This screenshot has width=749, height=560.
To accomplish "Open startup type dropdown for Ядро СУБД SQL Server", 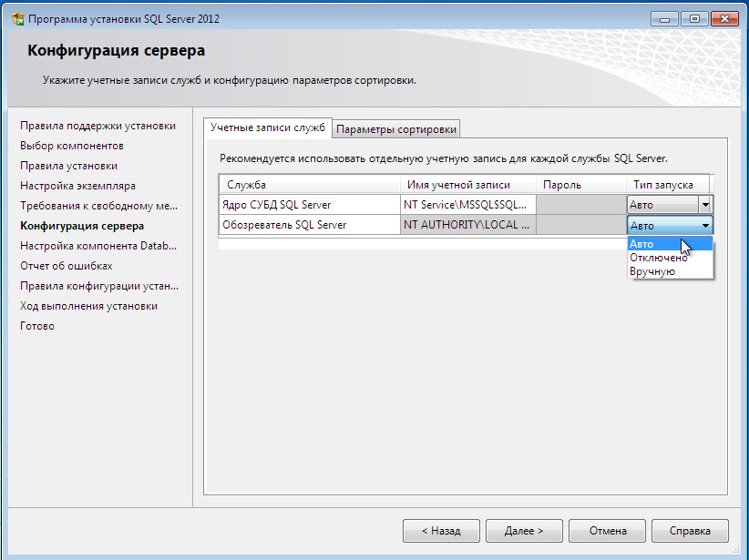I will pyautogui.click(x=705, y=205).
